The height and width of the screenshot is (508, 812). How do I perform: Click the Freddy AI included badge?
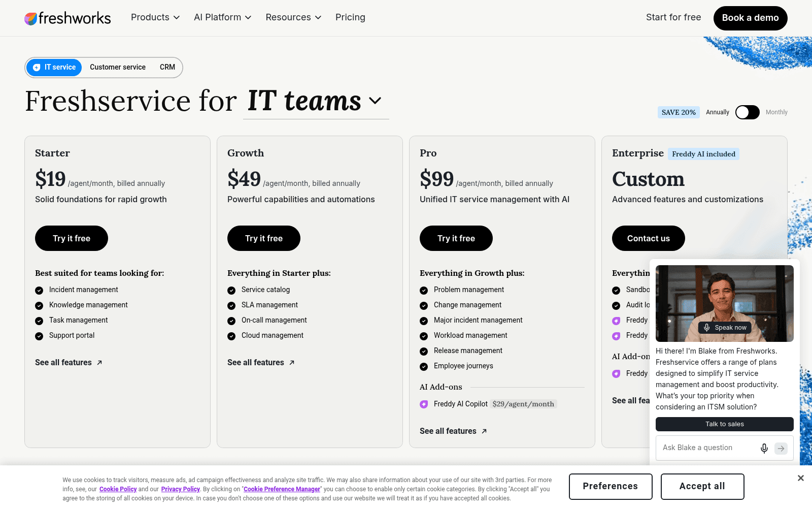[703, 154]
